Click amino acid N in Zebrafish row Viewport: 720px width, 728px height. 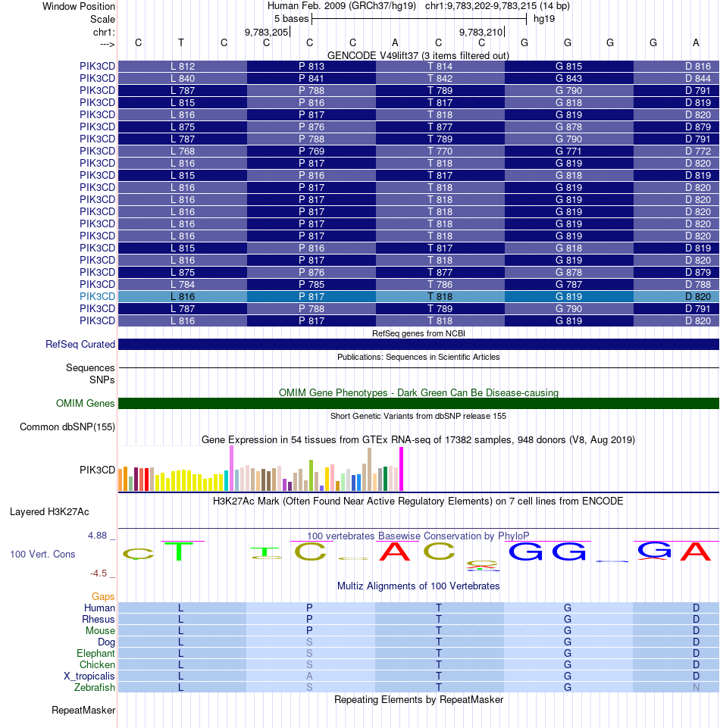point(696,687)
